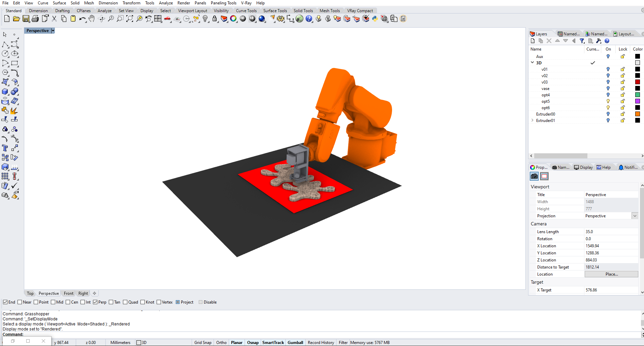The image size is (644, 346).
Task: Toggle Perp osnap checkbox
Action: [x=95, y=302]
